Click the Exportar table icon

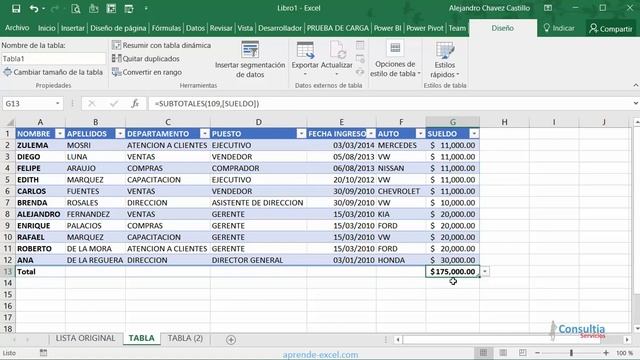(305, 50)
